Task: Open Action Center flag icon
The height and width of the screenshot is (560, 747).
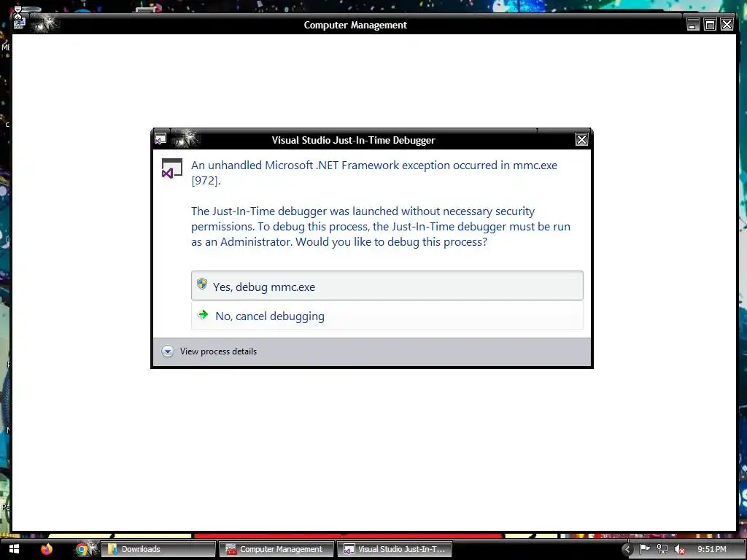Action: pyautogui.click(x=644, y=549)
